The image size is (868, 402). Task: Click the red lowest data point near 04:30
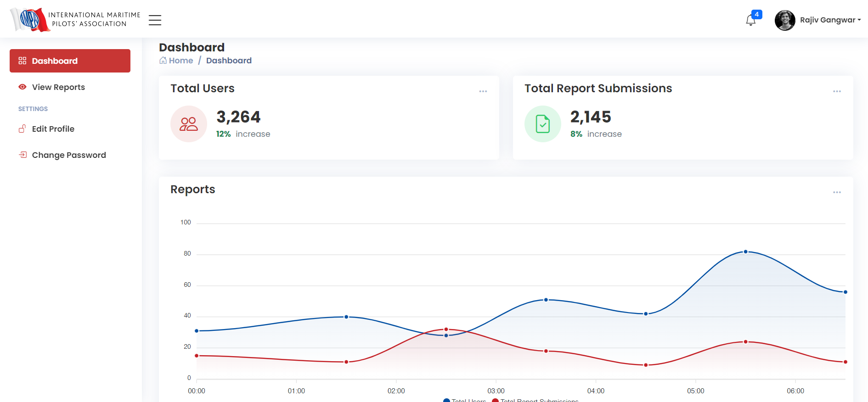(646, 365)
